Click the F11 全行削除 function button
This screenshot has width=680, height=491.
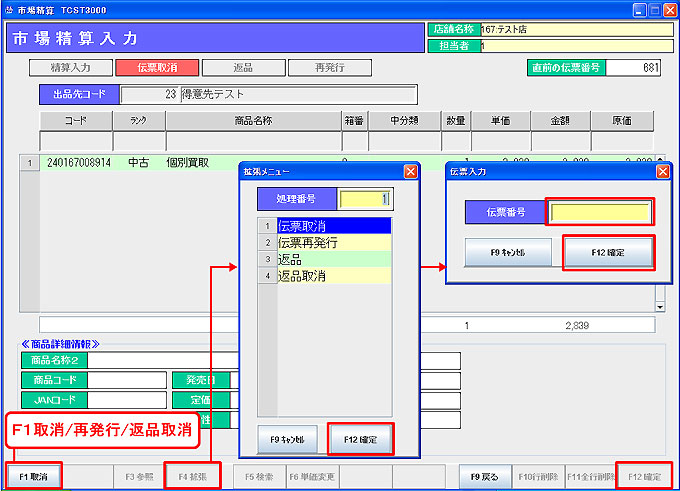591,477
